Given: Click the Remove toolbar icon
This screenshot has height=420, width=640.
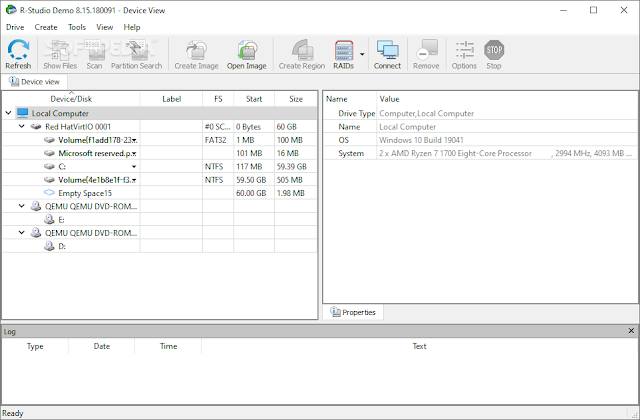Looking at the screenshot, I should (x=426, y=54).
